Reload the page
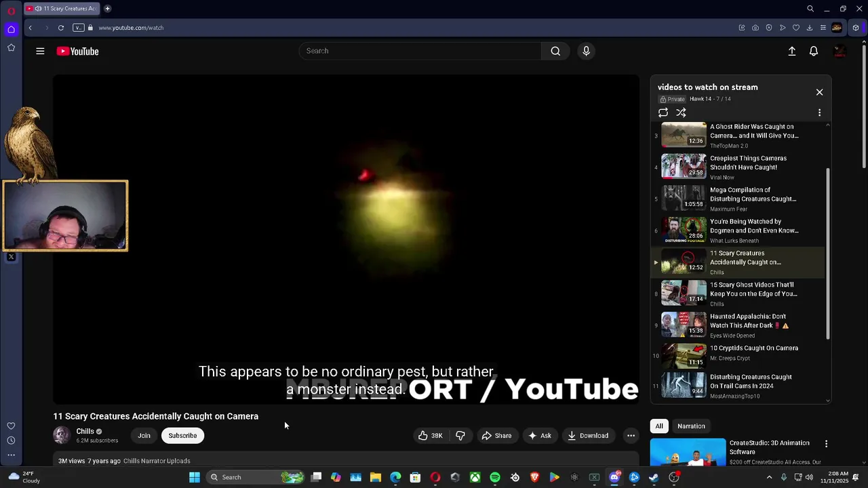This screenshot has width=868, height=488. pos(61,28)
